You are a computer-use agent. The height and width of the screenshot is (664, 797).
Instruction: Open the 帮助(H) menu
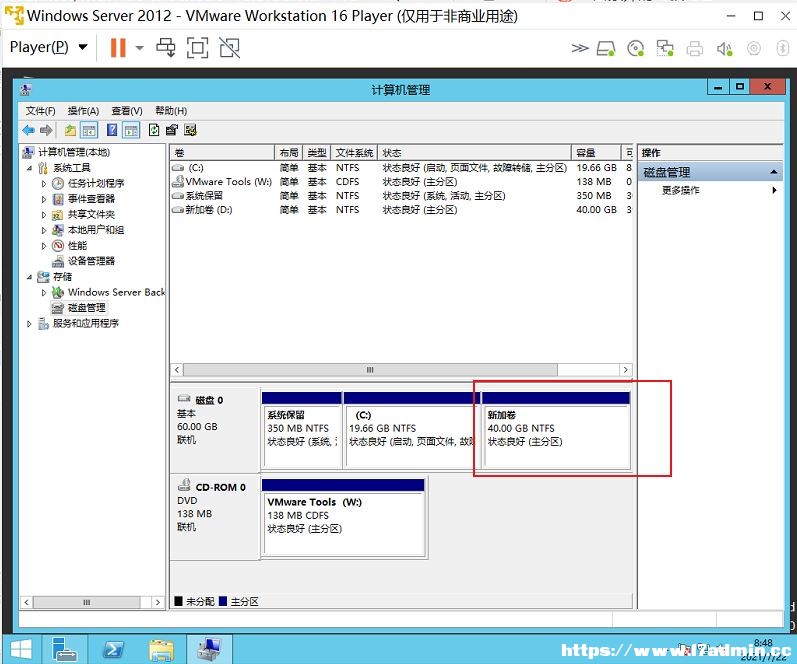click(x=171, y=111)
